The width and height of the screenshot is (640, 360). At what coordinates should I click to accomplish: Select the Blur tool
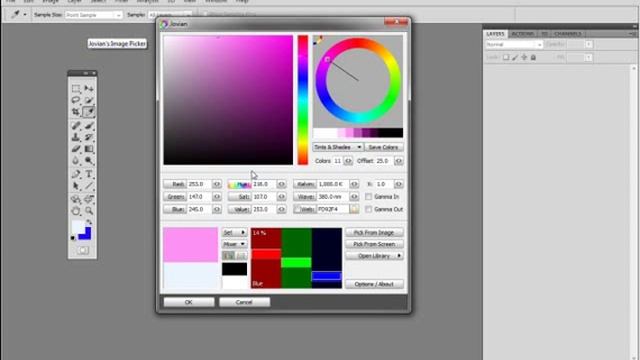[76, 160]
